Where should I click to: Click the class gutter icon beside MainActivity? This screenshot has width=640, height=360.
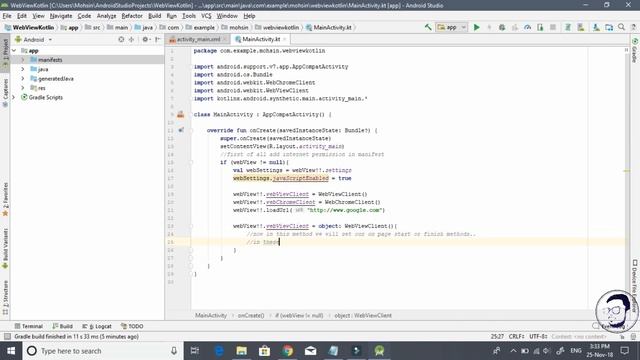click(180, 115)
